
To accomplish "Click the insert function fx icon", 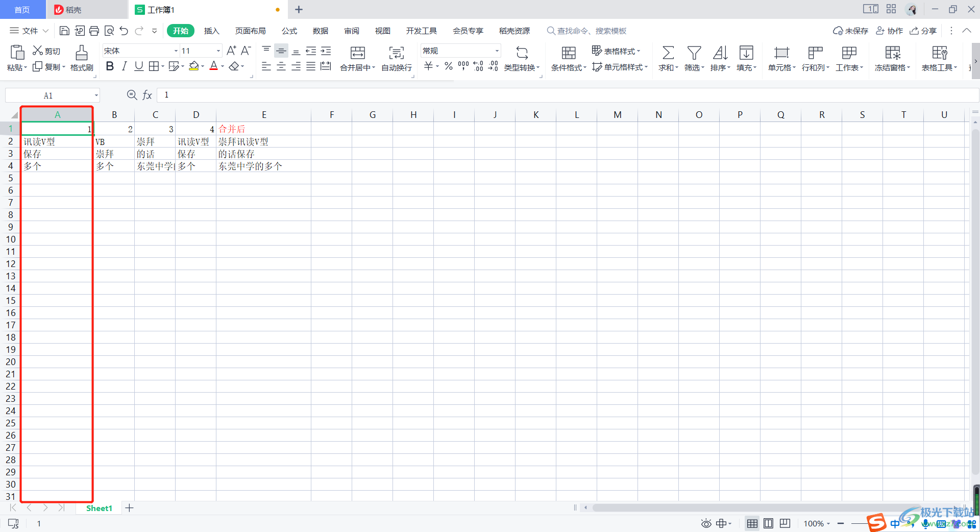I will (x=147, y=95).
